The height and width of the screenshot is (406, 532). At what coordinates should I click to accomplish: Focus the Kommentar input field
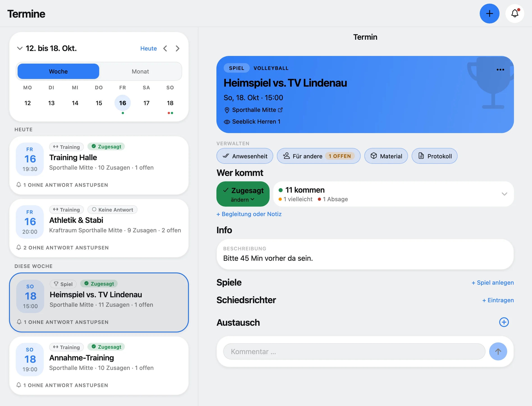pyautogui.click(x=354, y=351)
